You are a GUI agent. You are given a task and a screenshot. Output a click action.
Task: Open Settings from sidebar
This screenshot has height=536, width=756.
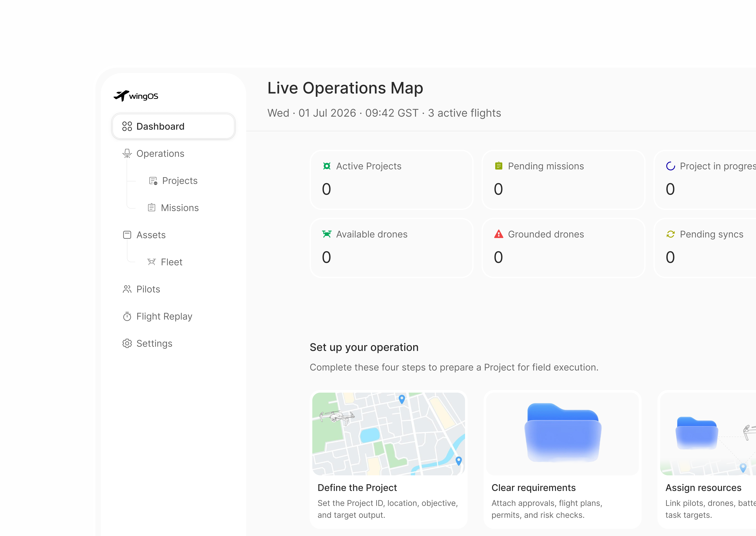[x=173, y=344]
